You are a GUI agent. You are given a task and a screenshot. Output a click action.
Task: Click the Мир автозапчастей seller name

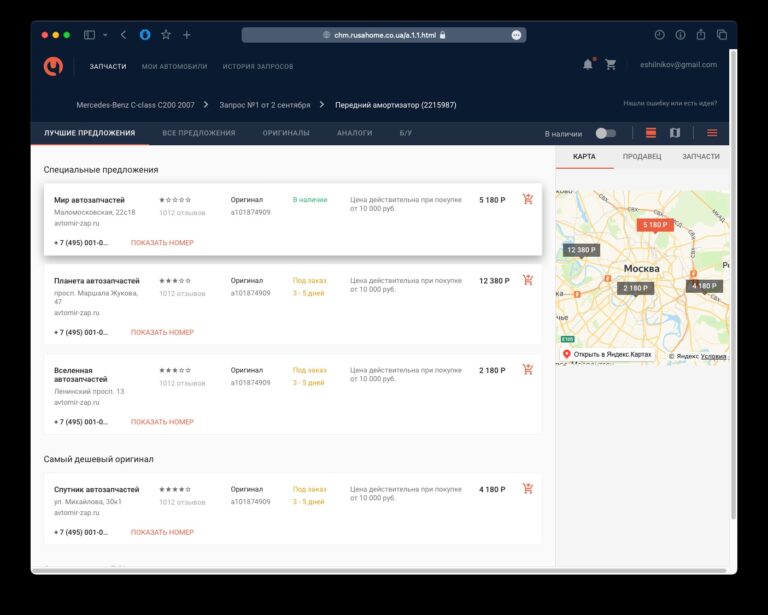[89, 200]
